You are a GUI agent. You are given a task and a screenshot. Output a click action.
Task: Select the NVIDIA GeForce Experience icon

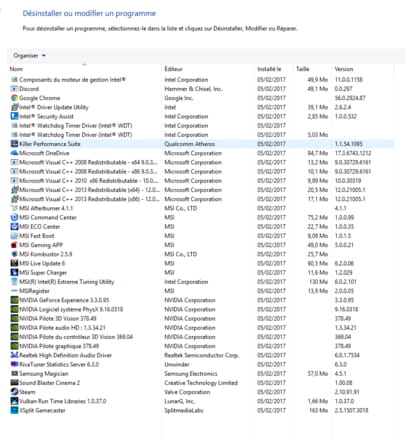point(14,300)
